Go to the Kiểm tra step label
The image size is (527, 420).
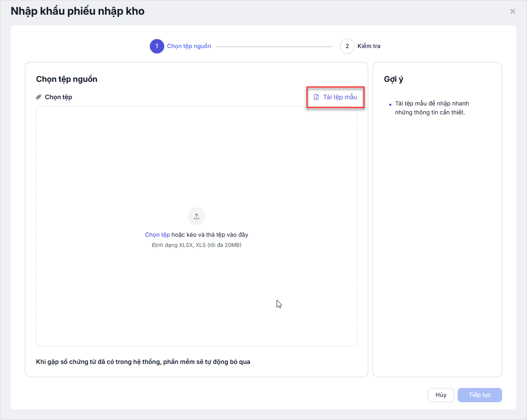tap(369, 46)
